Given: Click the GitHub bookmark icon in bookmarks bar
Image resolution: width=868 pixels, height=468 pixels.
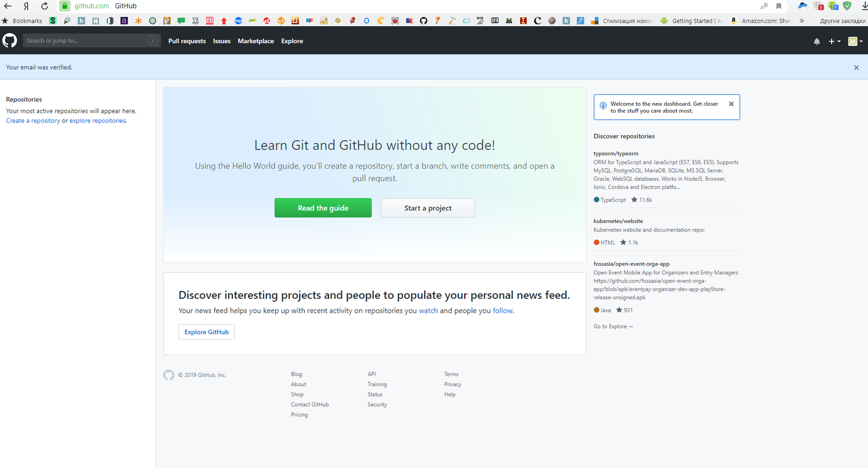Looking at the screenshot, I should 424,21.
